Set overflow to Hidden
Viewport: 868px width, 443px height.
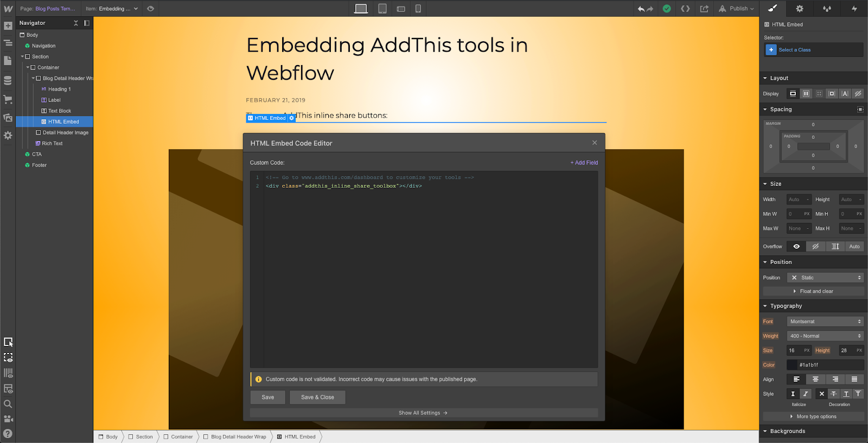tap(815, 247)
